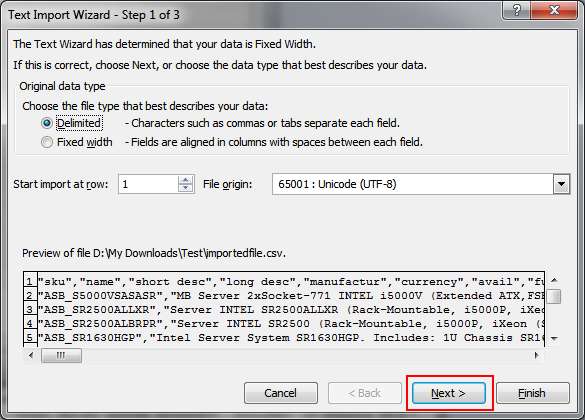Click preview horizontal scrollbar right arrow
Screen dimensions: 585x420
[x=536, y=355]
